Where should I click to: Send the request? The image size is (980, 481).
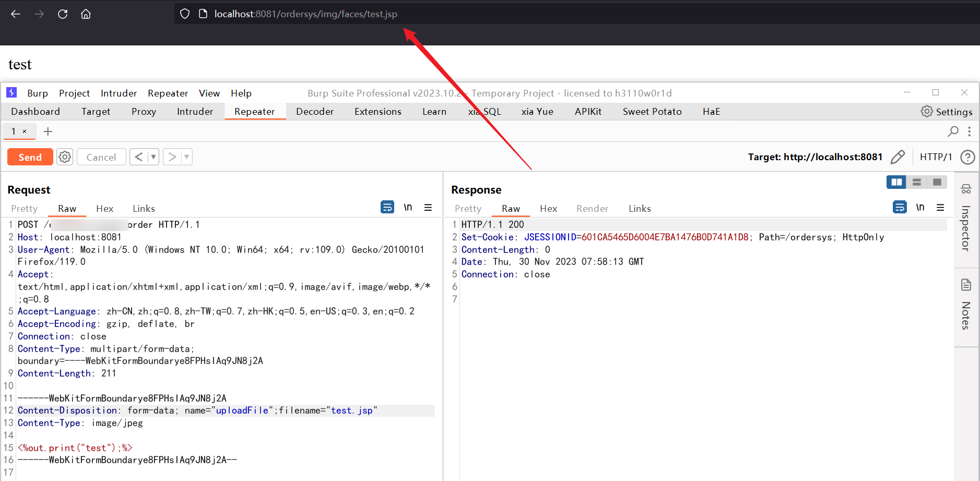pyautogui.click(x=30, y=157)
